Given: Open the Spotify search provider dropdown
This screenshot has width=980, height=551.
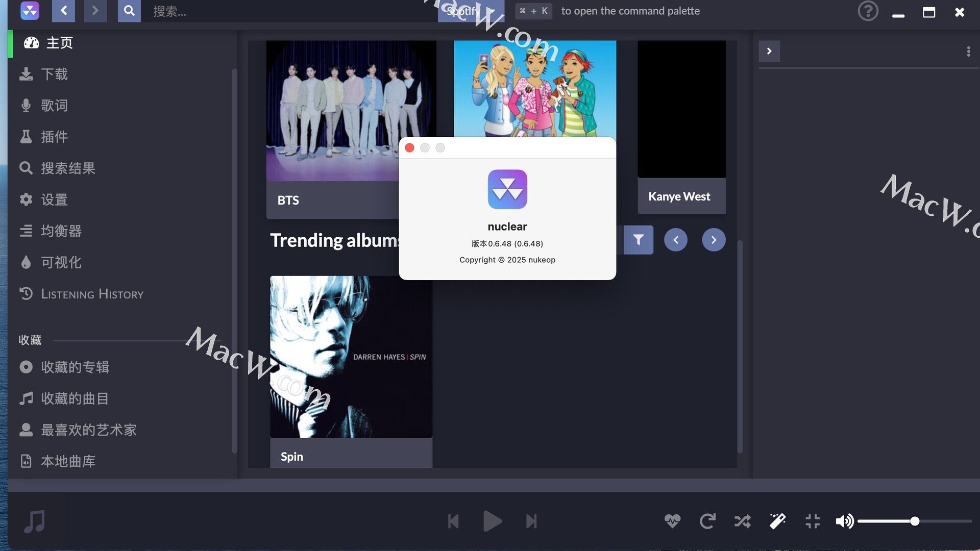Looking at the screenshot, I should pos(471,11).
